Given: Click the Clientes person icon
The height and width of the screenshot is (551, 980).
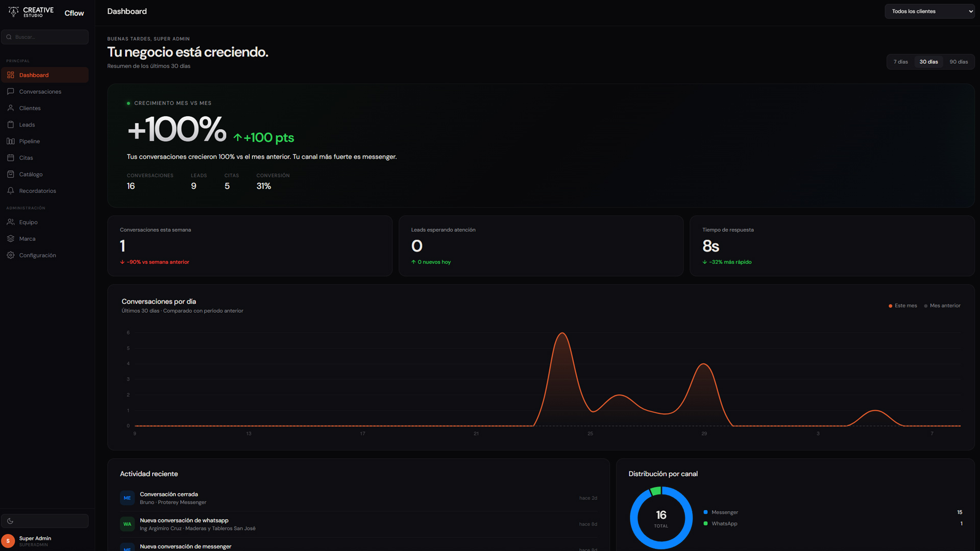Looking at the screenshot, I should coord(11,108).
